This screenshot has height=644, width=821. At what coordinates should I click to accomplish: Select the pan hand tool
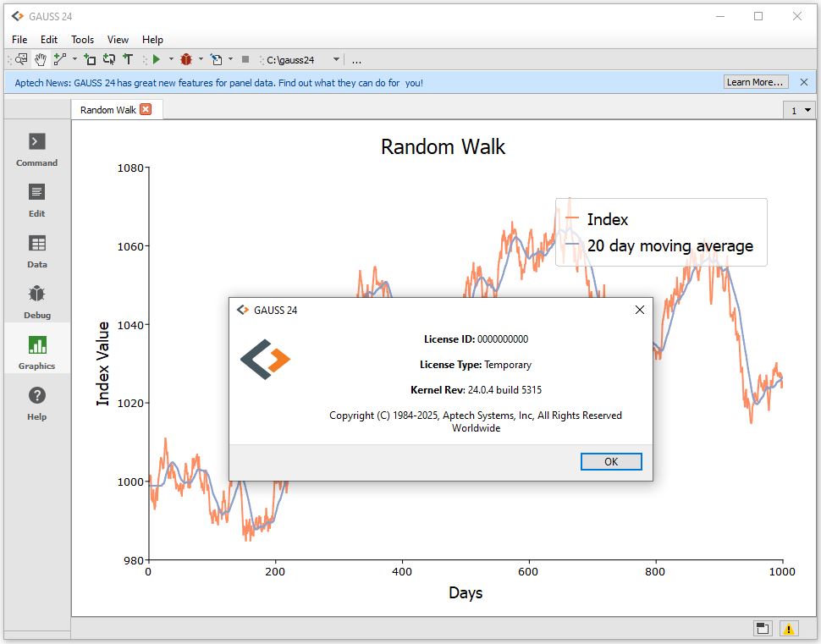[x=40, y=59]
